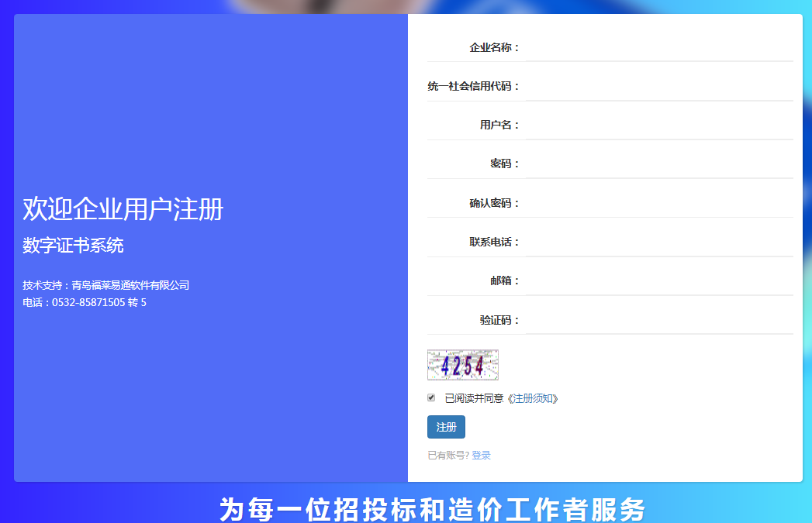Click the 联系电话 input field
Image resolution: width=812 pixels, height=523 pixels.
tap(658, 242)
